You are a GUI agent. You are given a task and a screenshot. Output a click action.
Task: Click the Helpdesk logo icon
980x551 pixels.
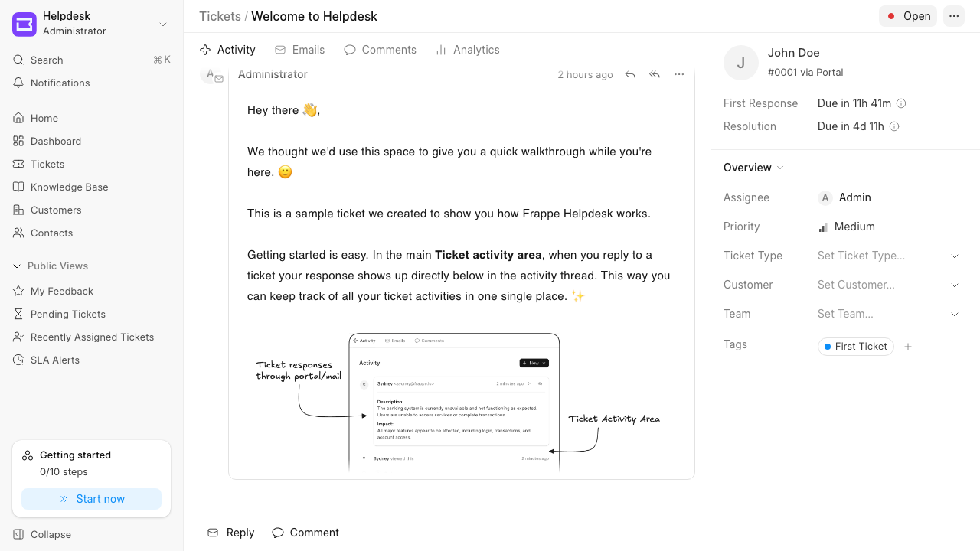(24, 24)
